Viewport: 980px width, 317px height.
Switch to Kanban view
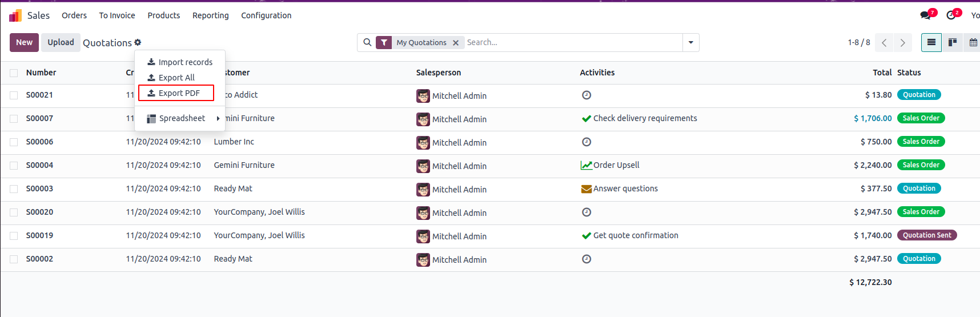tap(953, 42)
